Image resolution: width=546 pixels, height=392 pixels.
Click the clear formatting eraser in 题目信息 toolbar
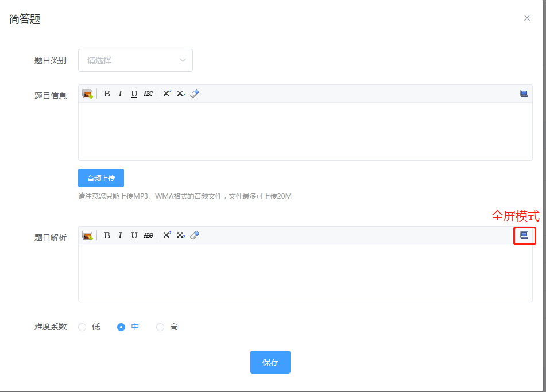coord(195,93)
